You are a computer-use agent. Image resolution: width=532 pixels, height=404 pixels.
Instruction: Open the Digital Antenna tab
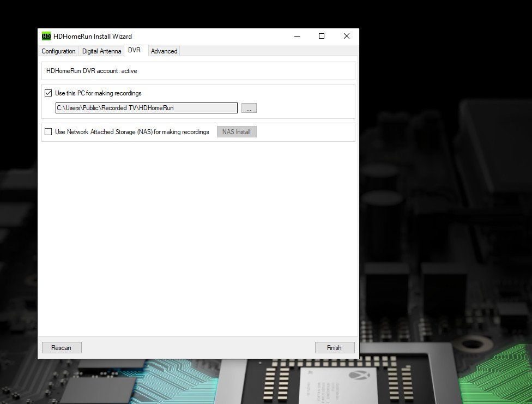point(101,51)
